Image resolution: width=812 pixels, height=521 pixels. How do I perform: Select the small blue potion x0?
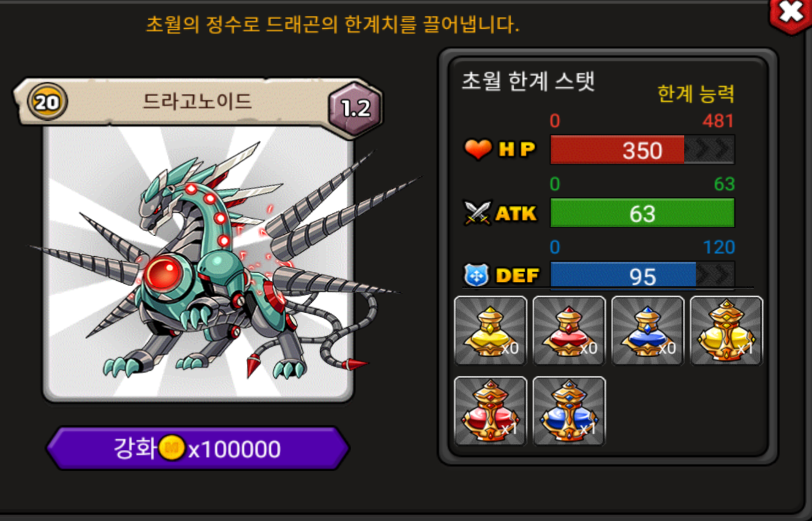(648, 331)
